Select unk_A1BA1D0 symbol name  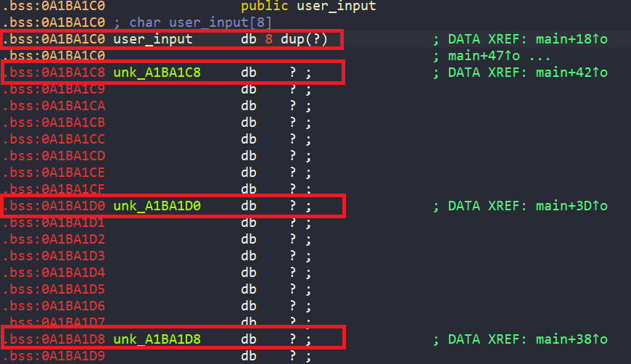click(x=157, y=206)
